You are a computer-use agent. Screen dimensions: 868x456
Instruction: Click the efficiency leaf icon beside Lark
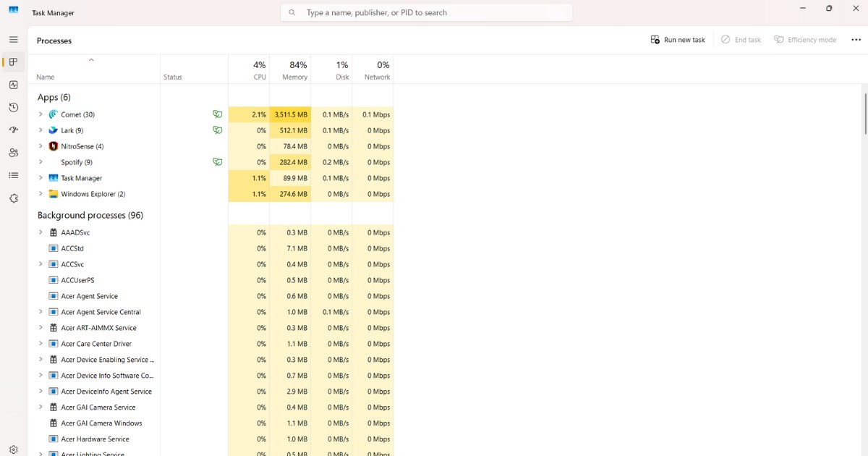click(218, 130)
